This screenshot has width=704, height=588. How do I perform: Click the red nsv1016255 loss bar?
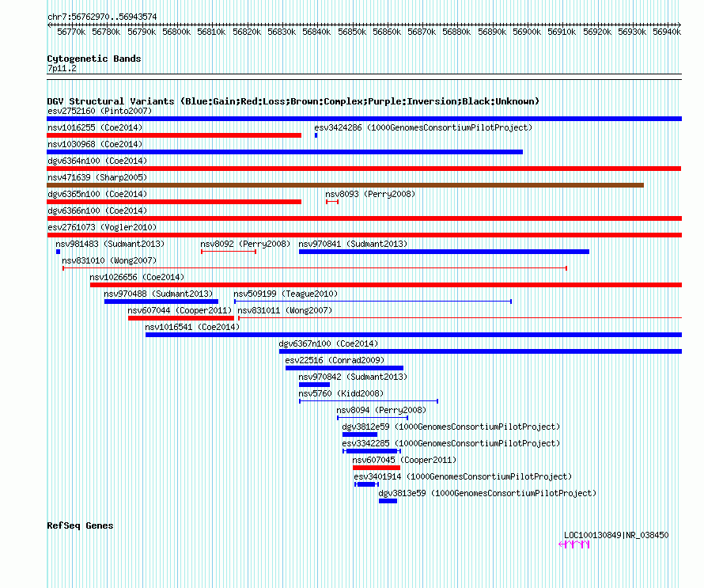[174, 135]
